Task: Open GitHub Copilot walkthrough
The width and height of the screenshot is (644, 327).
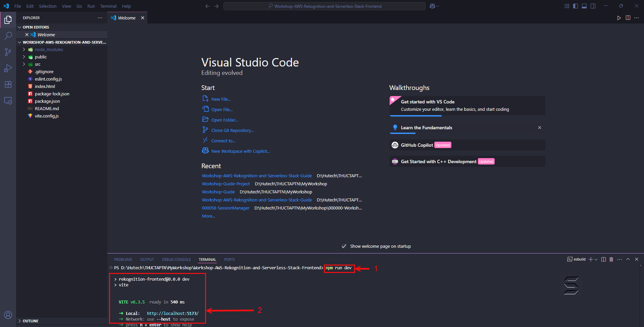Action: tap(467, 145)
